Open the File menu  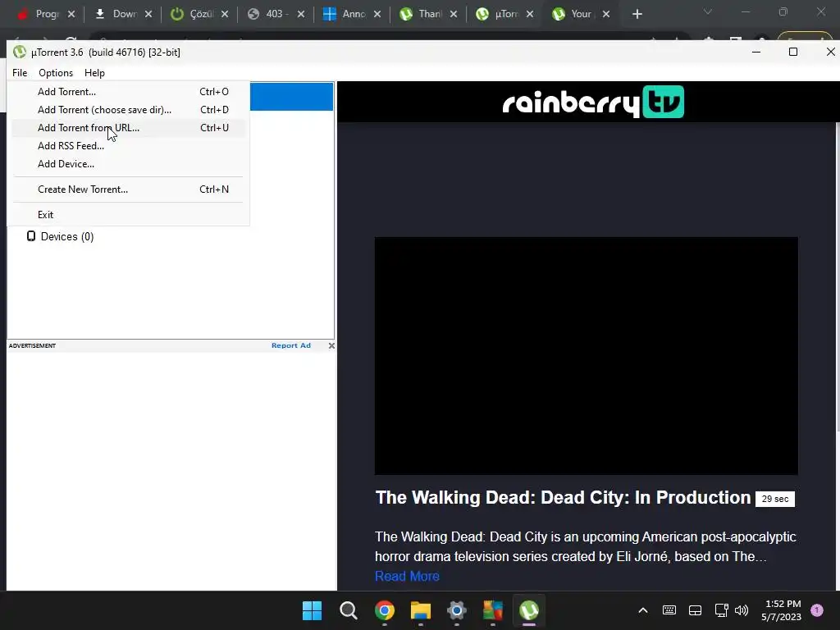(x=20, y=73)
